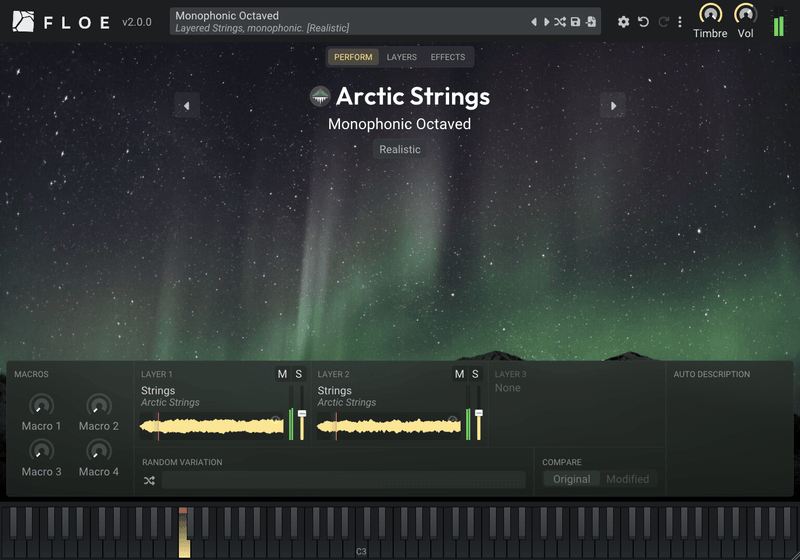Click the undo icon
Viewport: 800px width, 560px height.
click(643, 22)
